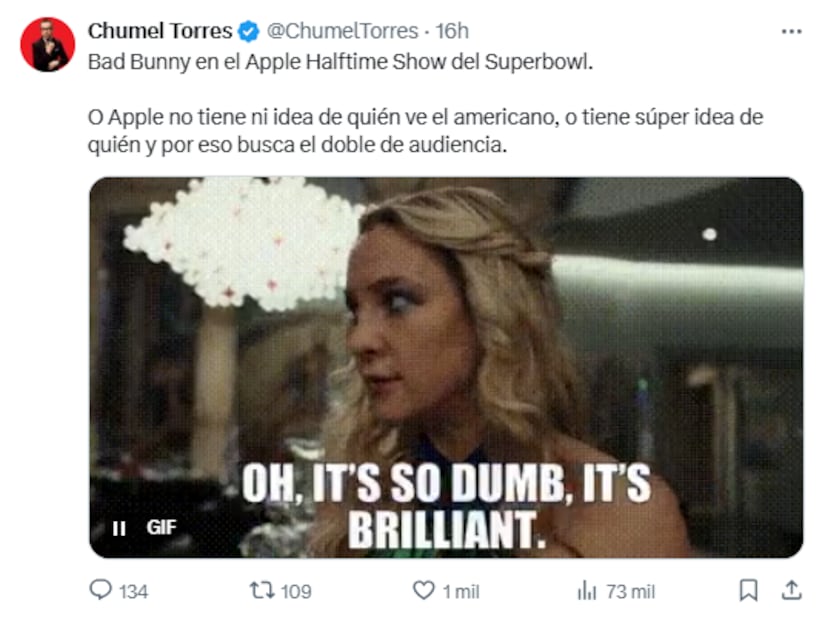This screenshot has height=620, width=825.
Task: Open Chumel Torres profile avatar
Action: (x=47, y=44)
